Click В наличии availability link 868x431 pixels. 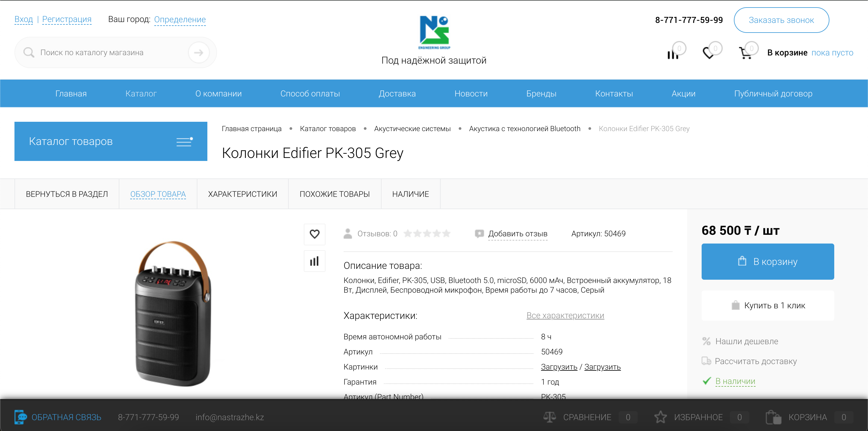coord(735,381)
